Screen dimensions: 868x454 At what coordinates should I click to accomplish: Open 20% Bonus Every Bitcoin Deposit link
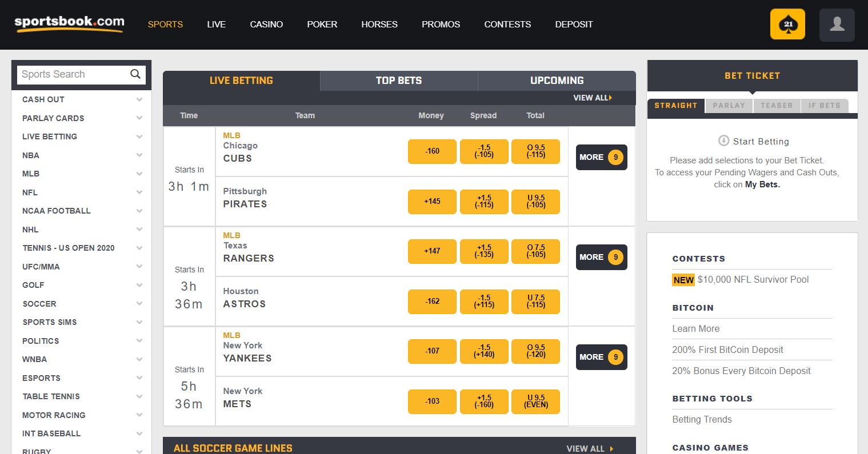coord(741,371)
